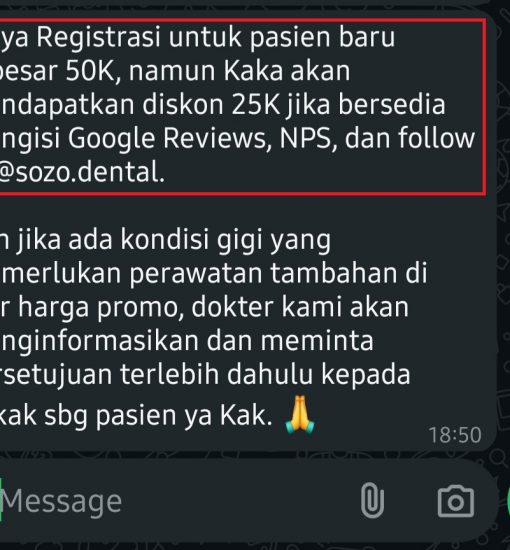Image resolution: width=510 pixels, height=550 pixels.
Task: Tap the words Kaka akan
Action: point(287,71)
